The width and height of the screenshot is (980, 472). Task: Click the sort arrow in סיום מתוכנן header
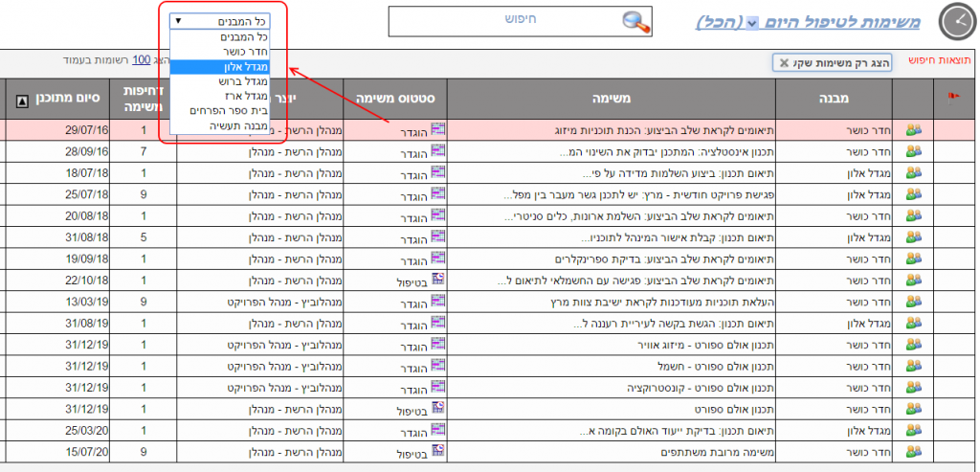24,100
